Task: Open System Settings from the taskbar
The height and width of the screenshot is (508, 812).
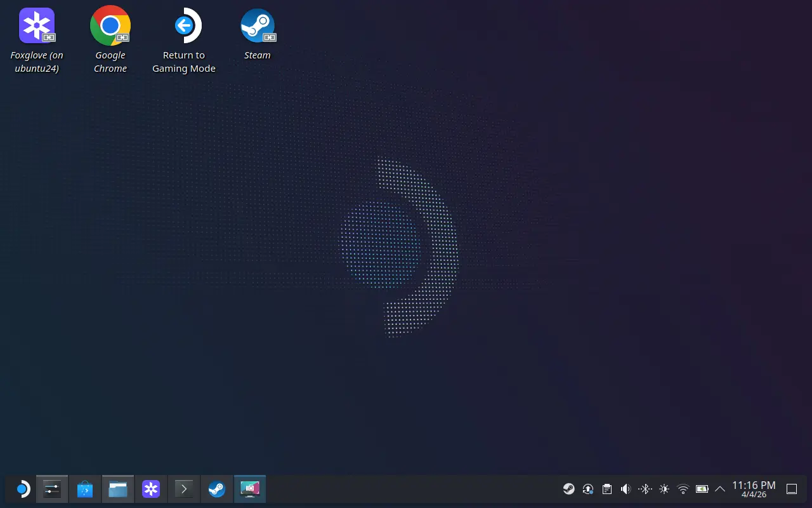Action: click(x=51, y=489)
